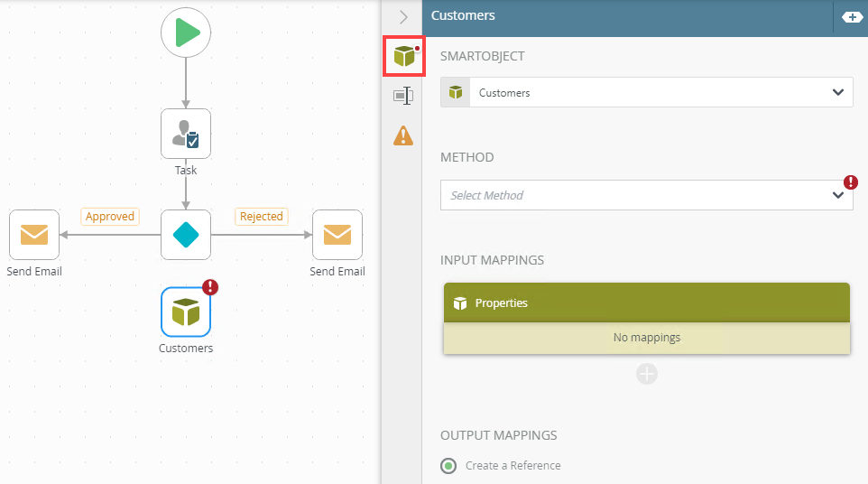Click the Method error indicator badge
Screen dimensions: 868x484
click(x=851, y=182)
